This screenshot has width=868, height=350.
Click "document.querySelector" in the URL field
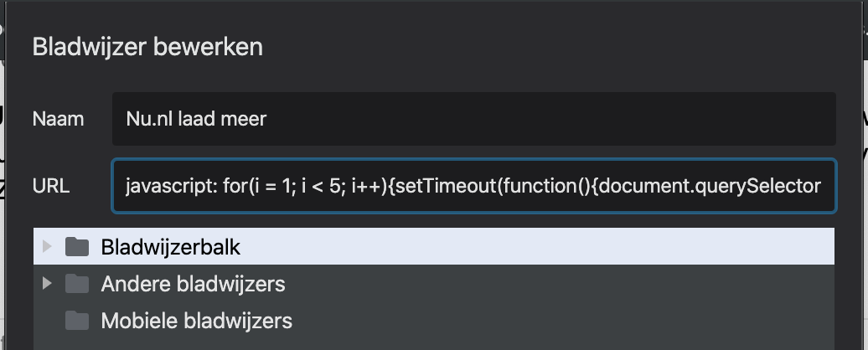pos(709,186)
